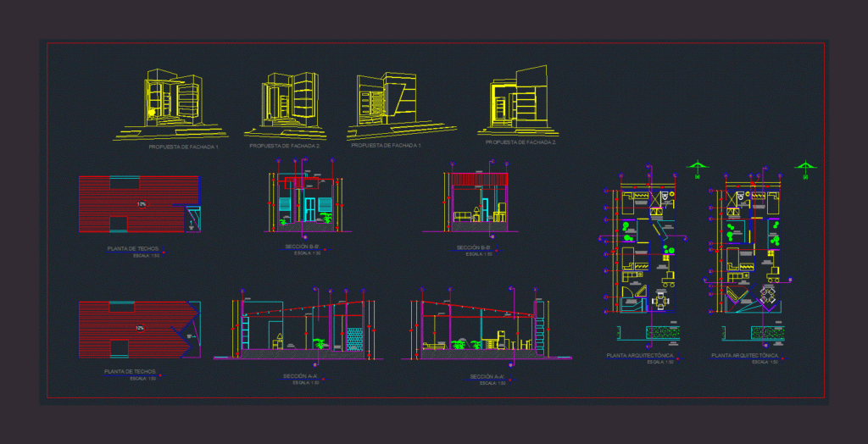Viewport: 868px width, 444px height.
Task: Click the 12% slope marker on the zigzag-edged roof plan
Action: (140, 328)
